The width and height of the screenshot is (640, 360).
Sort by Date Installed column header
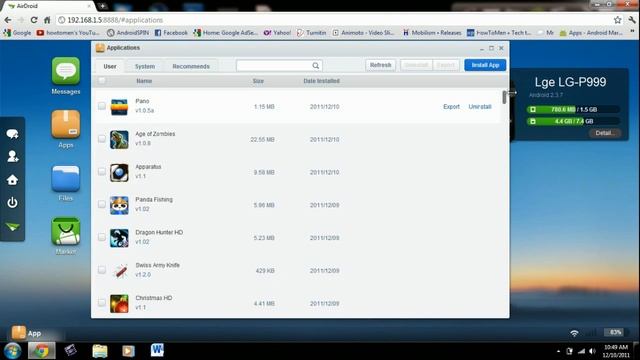tap(321, 81)
